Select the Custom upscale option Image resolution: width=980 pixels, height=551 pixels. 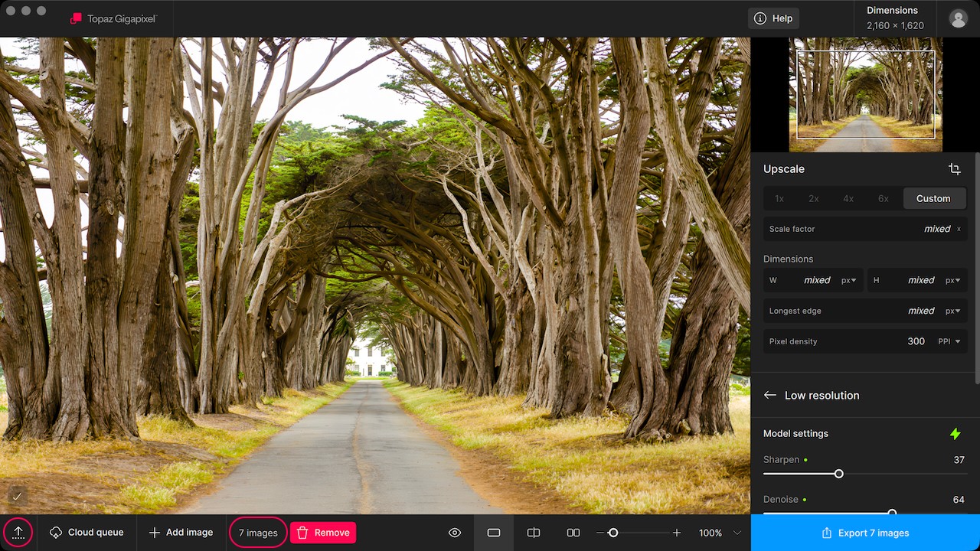[x=933, y=198]
